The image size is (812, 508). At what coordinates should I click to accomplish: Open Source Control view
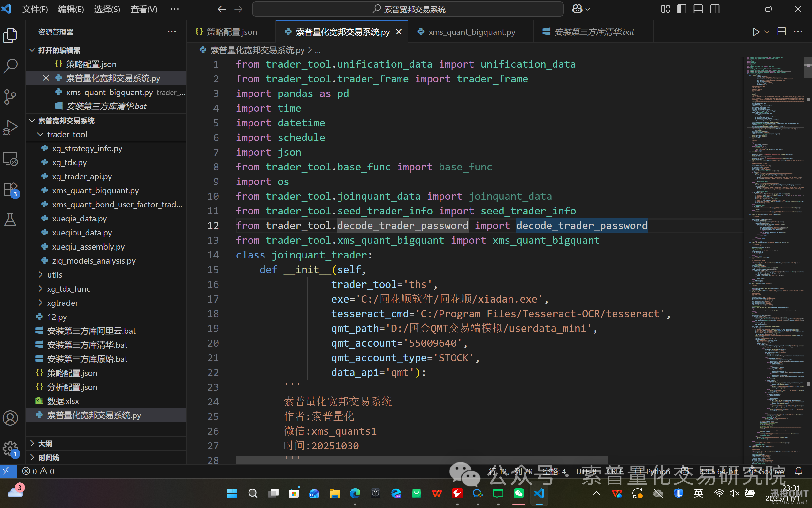coord(11,97)
